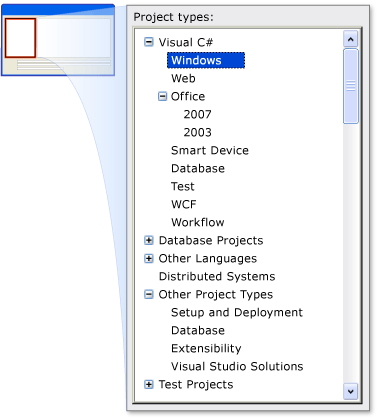Image resolution: width=379 pixels, height=420 pixels.
Task: Select the Visual C# project type
Action: click(x=186, y=42)
